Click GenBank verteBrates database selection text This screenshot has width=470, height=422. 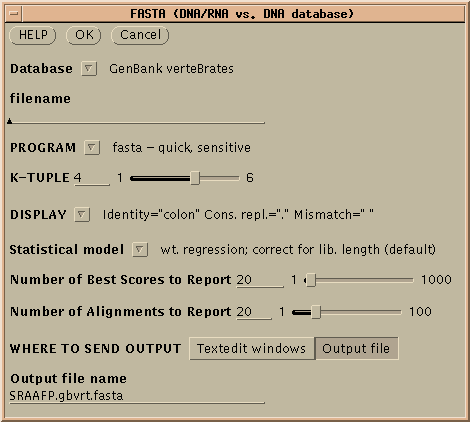tap(172, 69)
